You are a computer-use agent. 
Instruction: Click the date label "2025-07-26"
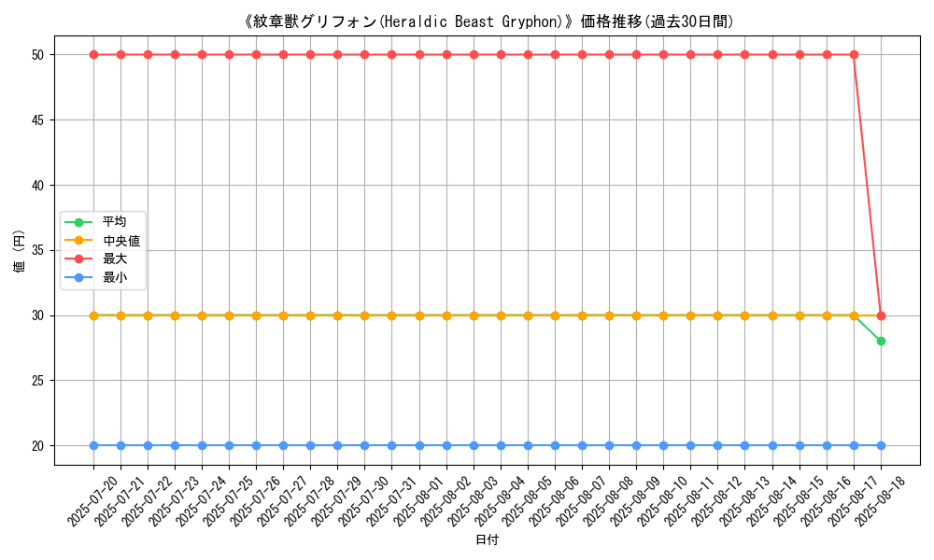(x=254, y=502)
